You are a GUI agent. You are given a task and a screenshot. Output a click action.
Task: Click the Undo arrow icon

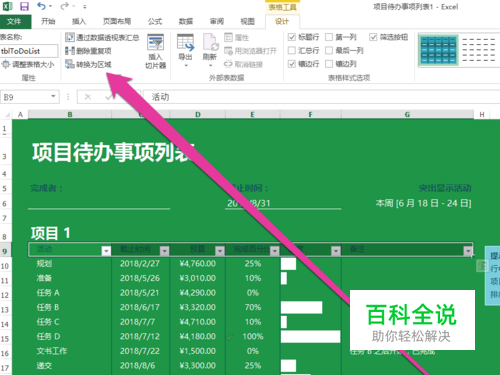41,6
